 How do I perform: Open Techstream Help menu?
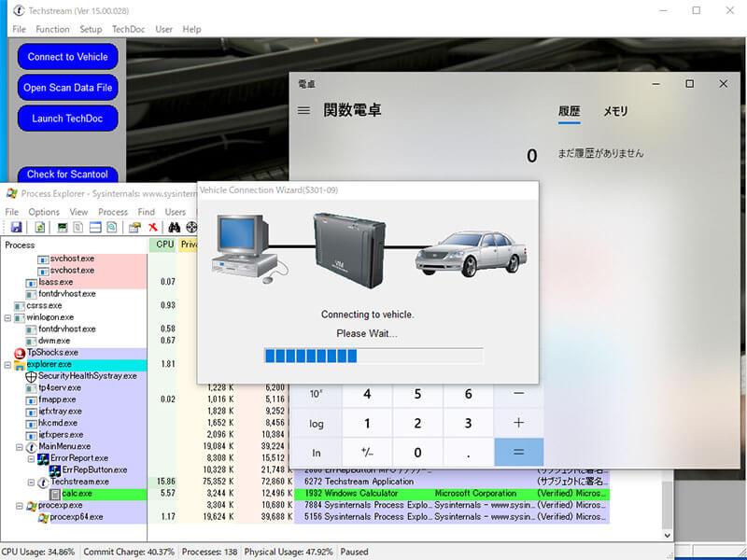tap(191, 29)
